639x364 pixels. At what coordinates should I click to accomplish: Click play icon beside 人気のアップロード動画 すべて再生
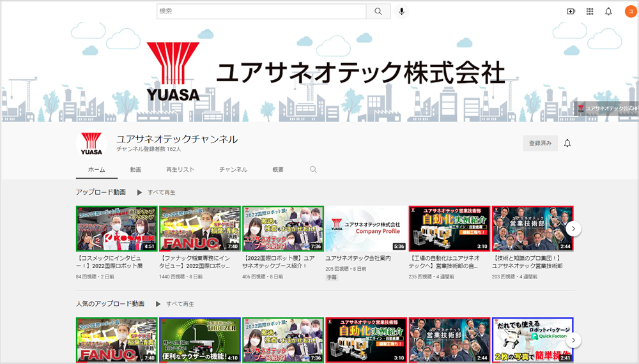point(158,304)
